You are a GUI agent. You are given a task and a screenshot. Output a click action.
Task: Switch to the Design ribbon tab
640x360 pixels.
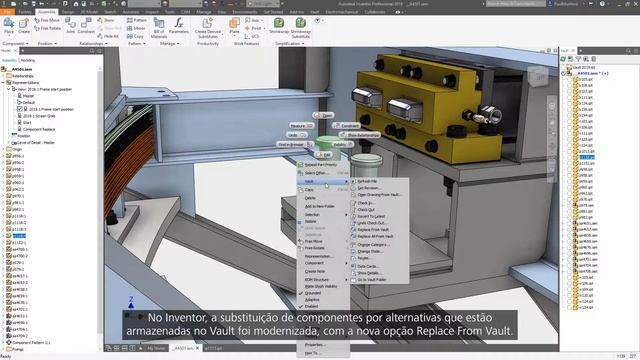pyautogui.click(x=68, y=12)
